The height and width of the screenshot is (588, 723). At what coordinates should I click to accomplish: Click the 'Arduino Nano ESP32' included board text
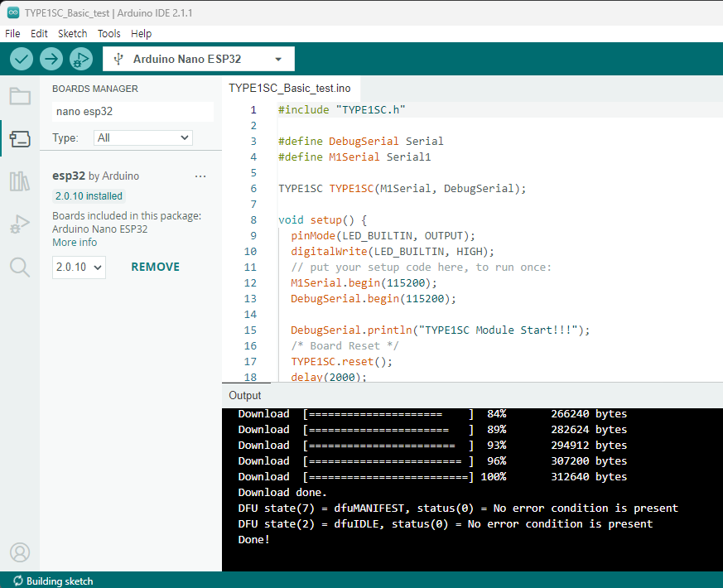pyautogui.click(x=100, y=229)
